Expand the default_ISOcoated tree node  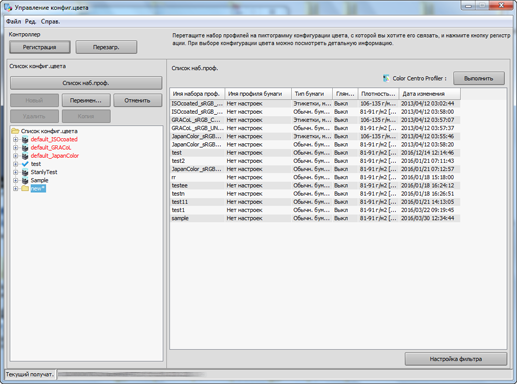pyautogui.click(x=15, y=139)
